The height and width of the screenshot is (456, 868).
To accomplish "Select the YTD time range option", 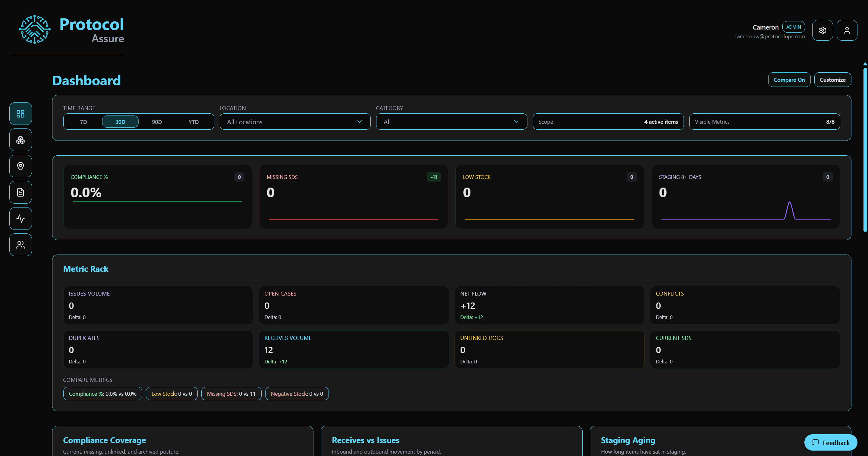I will (193, 122).
